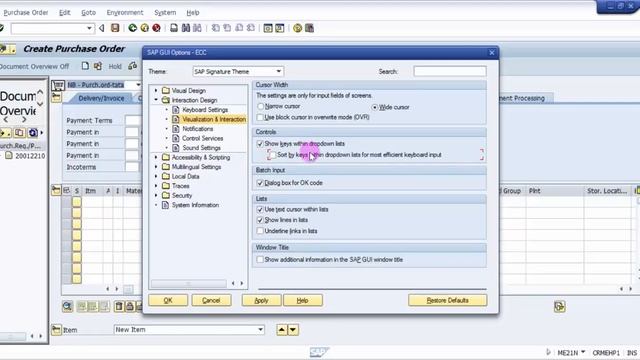Click the yellow Exit icon
The width and height of the screenshot is (640, 360).
point(144,28)
